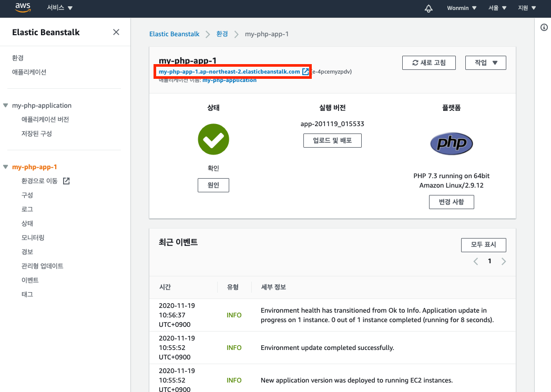Close the Elastic Beanstalk sidebar
This screenshot has height=392, width=551.
pos(116,32)
